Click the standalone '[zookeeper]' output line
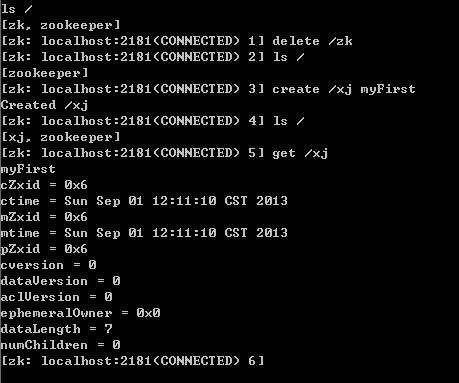This screenshot has width=459, height=383. pos(45,73)
